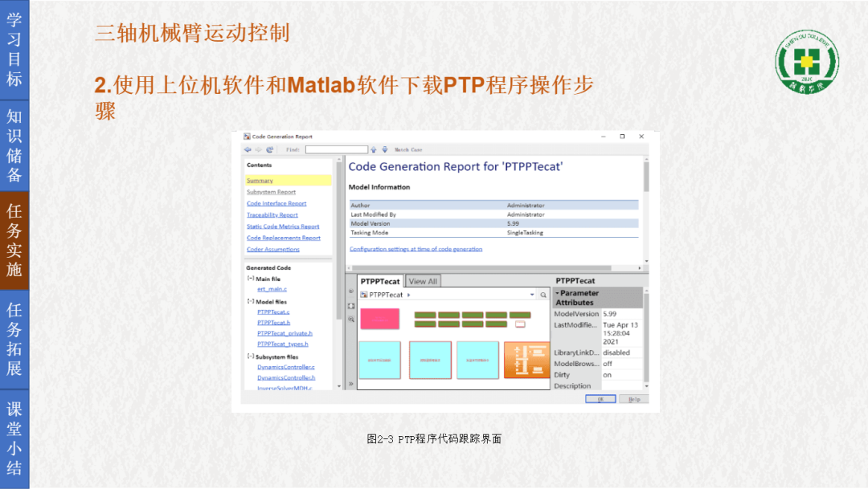The image size is (868, 489).
Task: Click the Dirty attribute value on
Action: (x=608, y=375)
